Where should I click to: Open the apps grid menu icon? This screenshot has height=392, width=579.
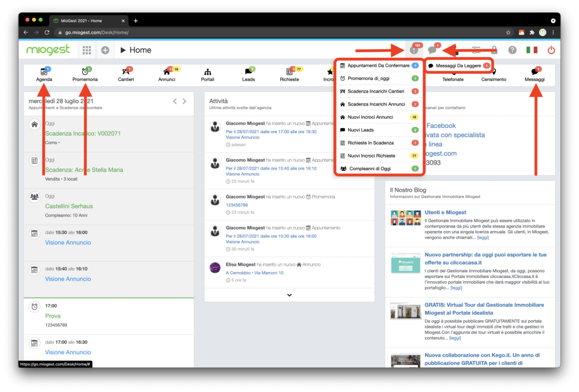pyautogui.click(x=87, y=50)
